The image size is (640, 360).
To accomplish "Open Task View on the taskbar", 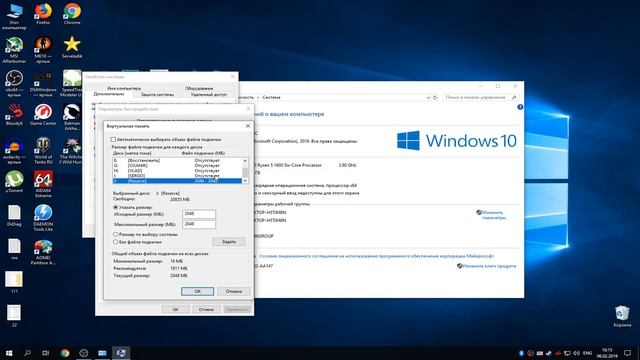I will click(x=46, y=353).
